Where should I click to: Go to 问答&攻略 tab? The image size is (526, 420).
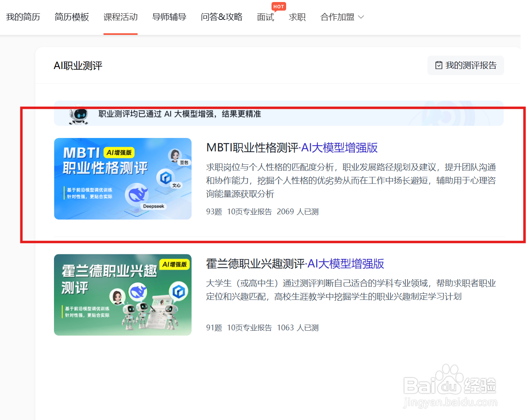[222, 17]
